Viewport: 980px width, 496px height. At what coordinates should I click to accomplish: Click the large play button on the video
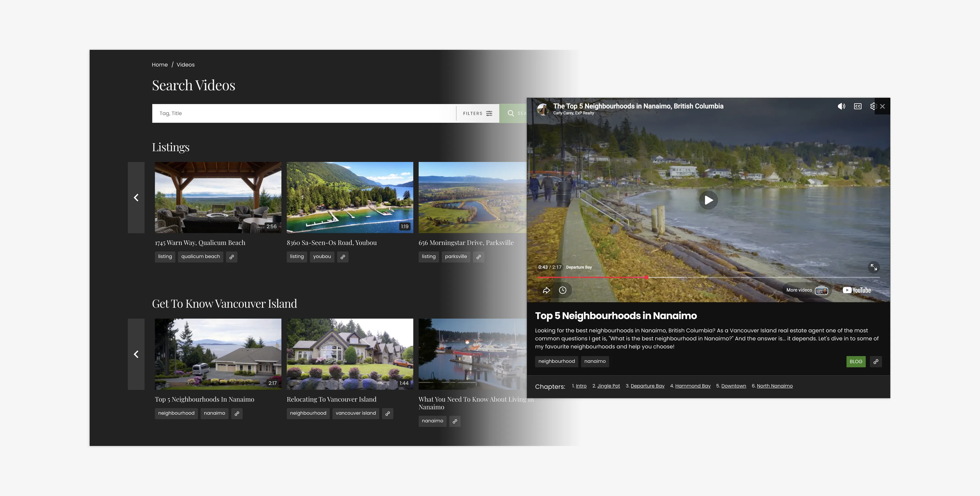tap(708, 200)
